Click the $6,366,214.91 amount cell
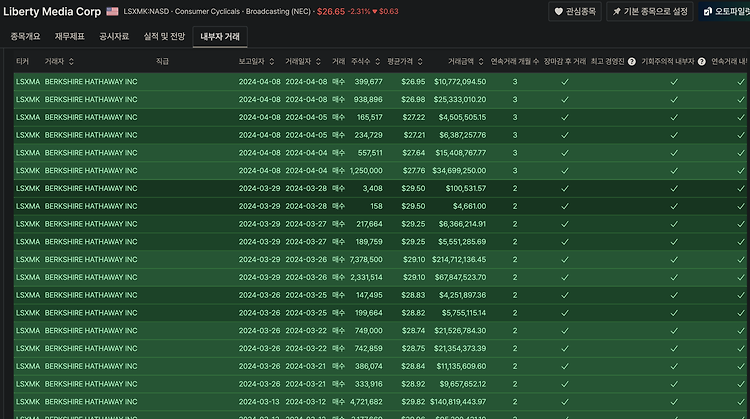 point(462,224)
